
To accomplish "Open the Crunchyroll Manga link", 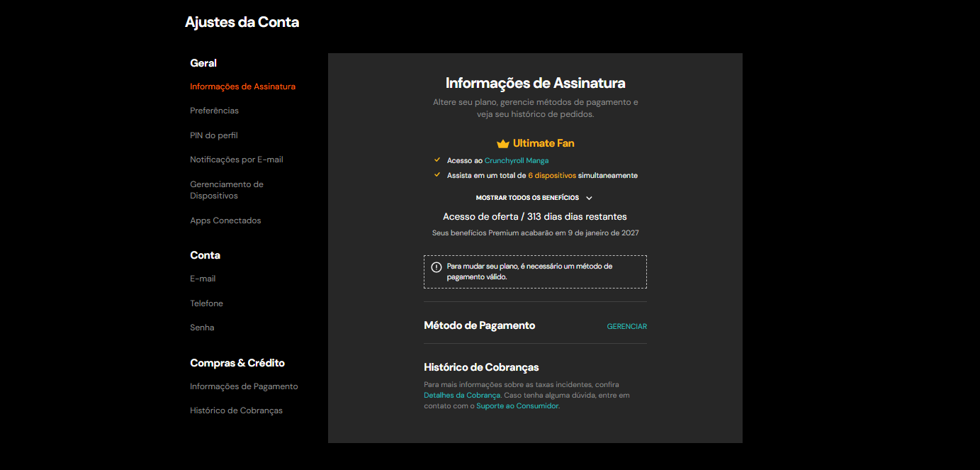I will tap(516, 160).
